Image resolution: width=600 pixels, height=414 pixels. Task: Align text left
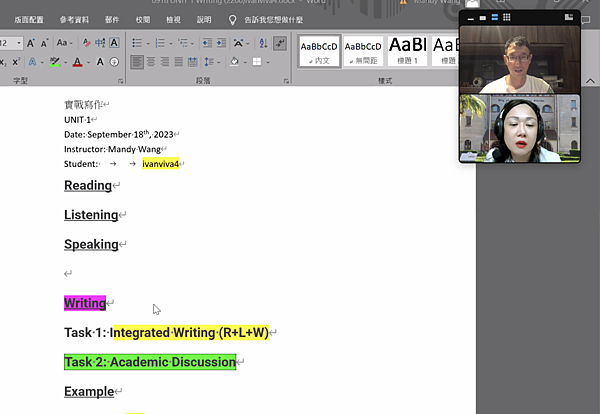[x=137, y=62]
